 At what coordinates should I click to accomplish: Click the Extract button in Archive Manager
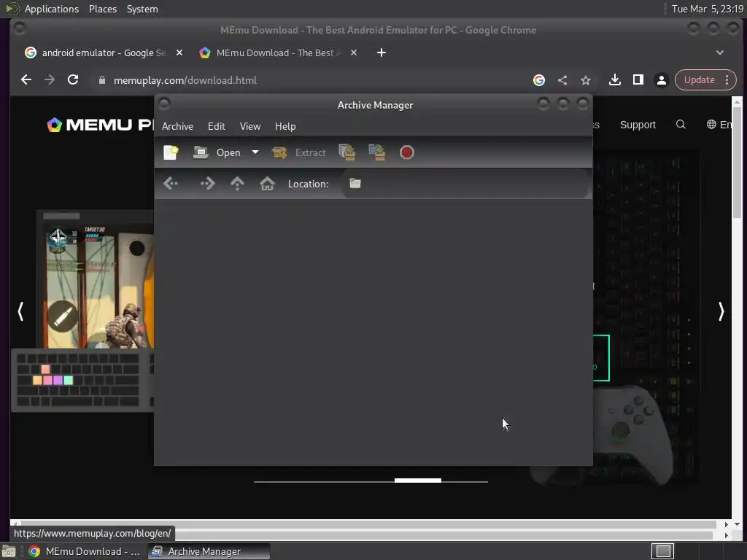tap(299, 152)
